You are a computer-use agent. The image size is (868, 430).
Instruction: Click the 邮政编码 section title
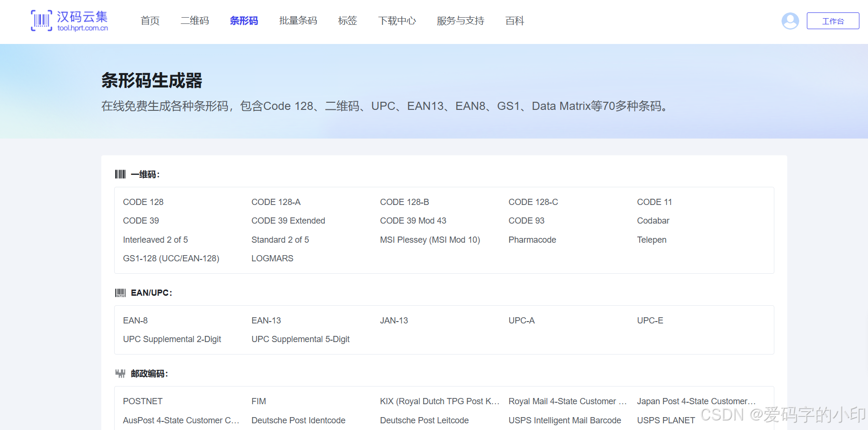point(150,374)
